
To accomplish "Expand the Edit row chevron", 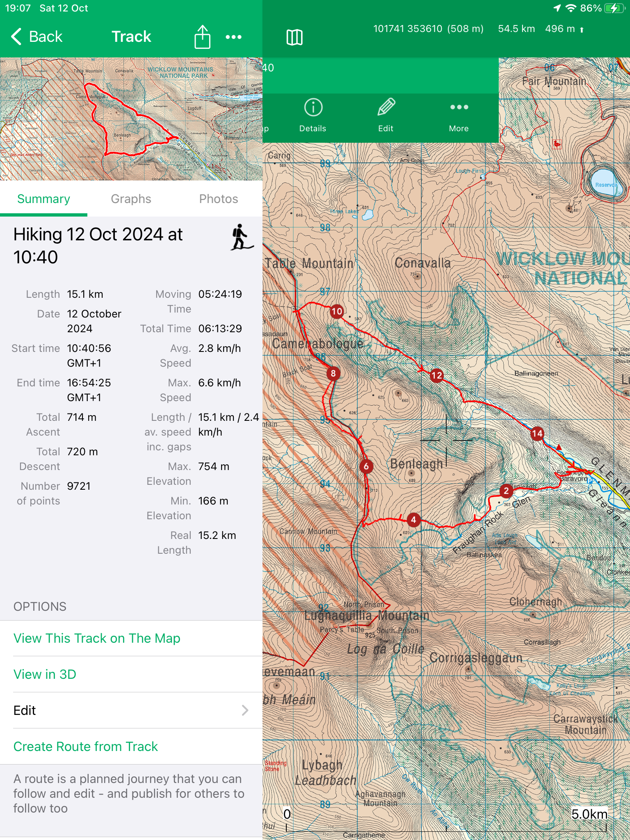I will click(245, 710).
